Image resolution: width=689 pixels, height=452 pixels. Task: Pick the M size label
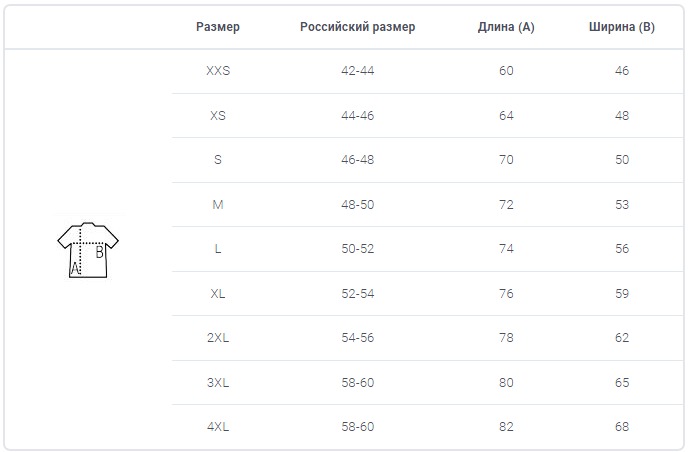pos(218,205)
